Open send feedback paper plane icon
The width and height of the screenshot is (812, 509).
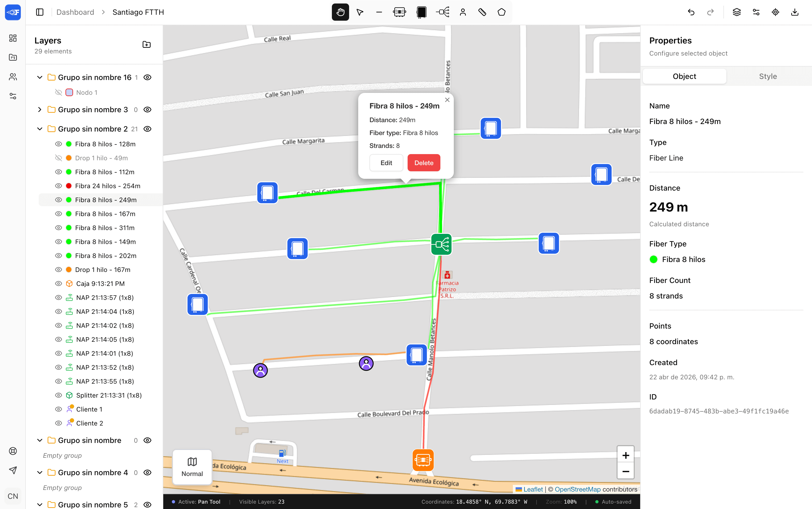point(13,470)
